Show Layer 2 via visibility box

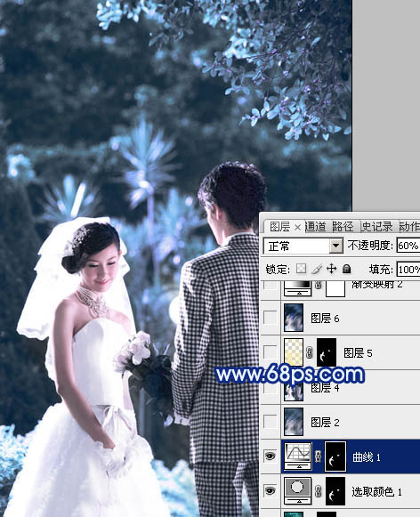[271, 422]
